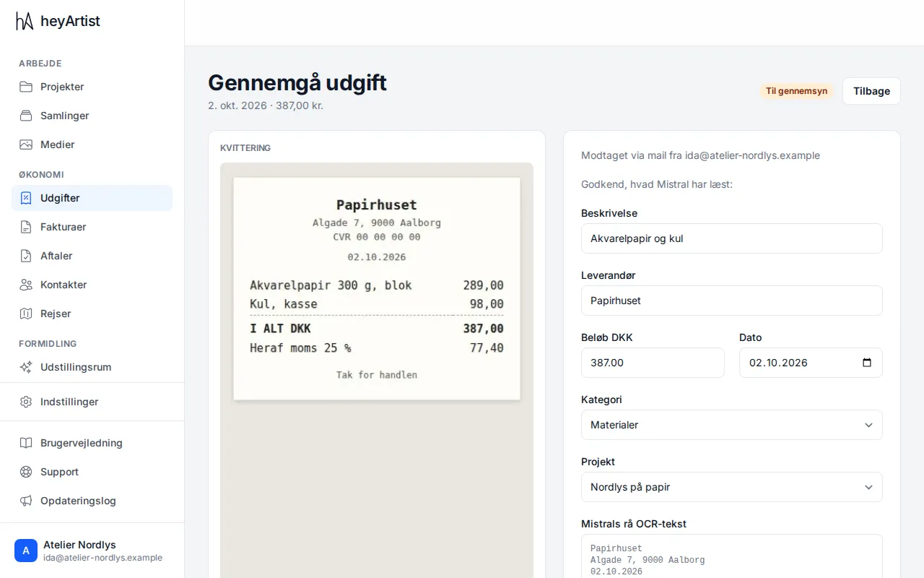Click the Beskrivelse input field

(x=732, y=238)
